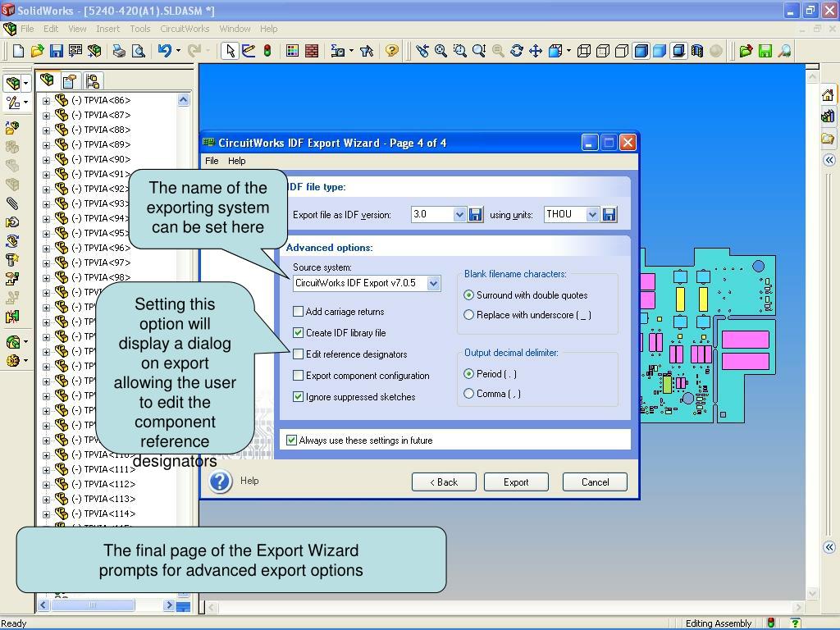
Task: Open the wizard's File menu
Action: click(x=212, y=161)
